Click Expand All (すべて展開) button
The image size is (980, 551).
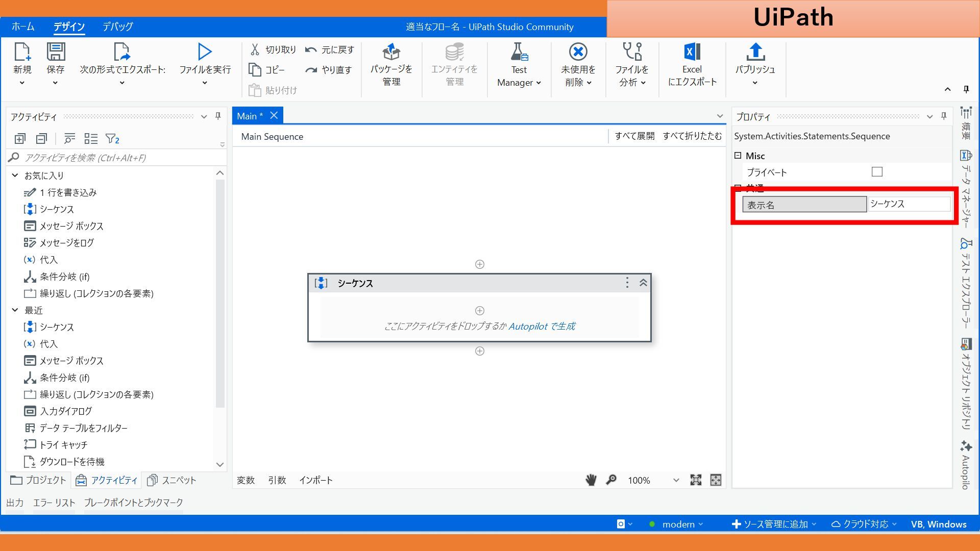(634, 136)
